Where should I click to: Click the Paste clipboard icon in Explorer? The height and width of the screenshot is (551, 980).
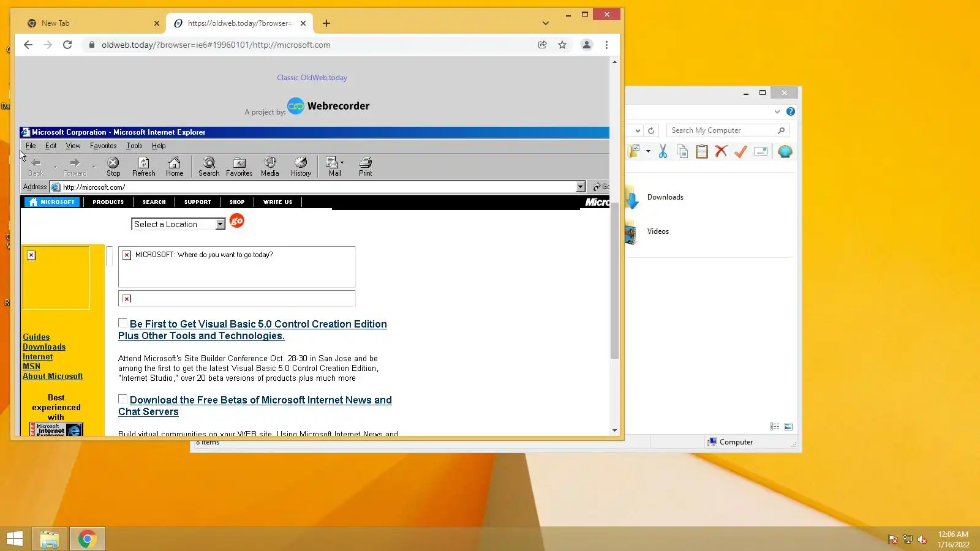click(702, 151)
